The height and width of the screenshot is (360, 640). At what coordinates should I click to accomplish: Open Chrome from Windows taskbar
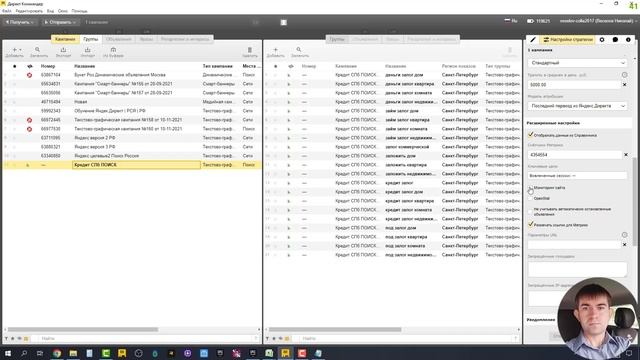tap(57, 353)
